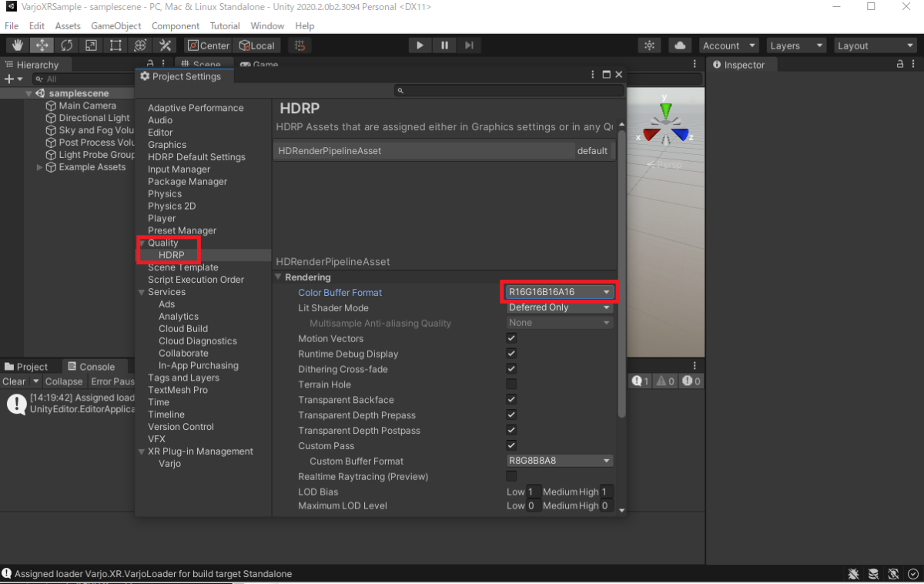Click the Step frame button
The image size is (924, 584).
[469, 45]
